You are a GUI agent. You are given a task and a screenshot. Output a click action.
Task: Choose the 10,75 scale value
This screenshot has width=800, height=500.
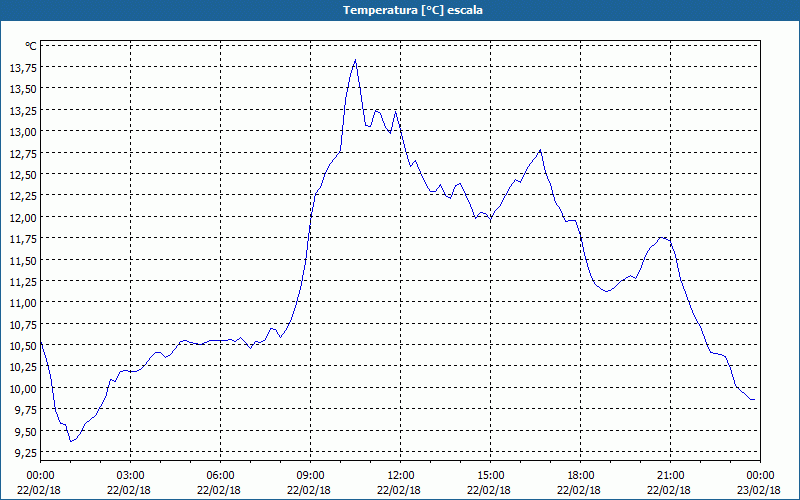[x=23, y=324]
